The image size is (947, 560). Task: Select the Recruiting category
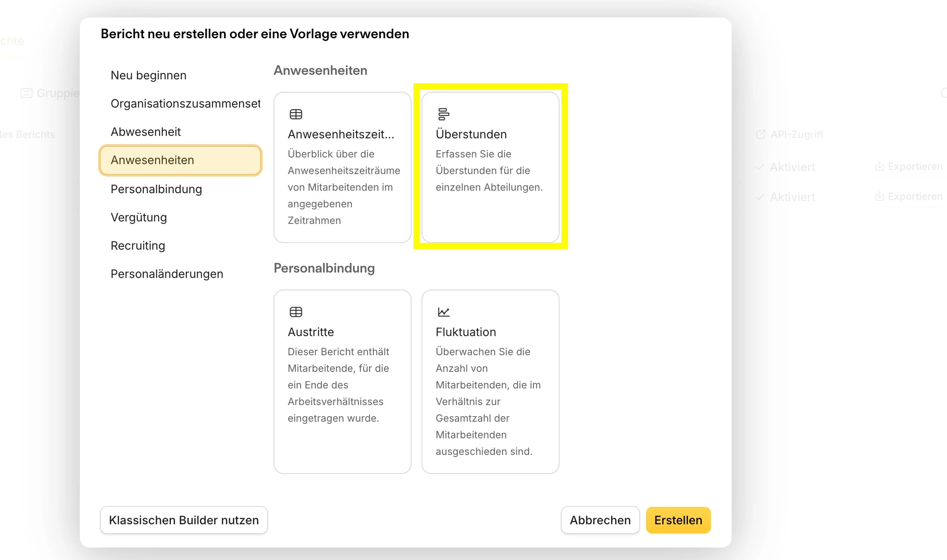[138, 246]
